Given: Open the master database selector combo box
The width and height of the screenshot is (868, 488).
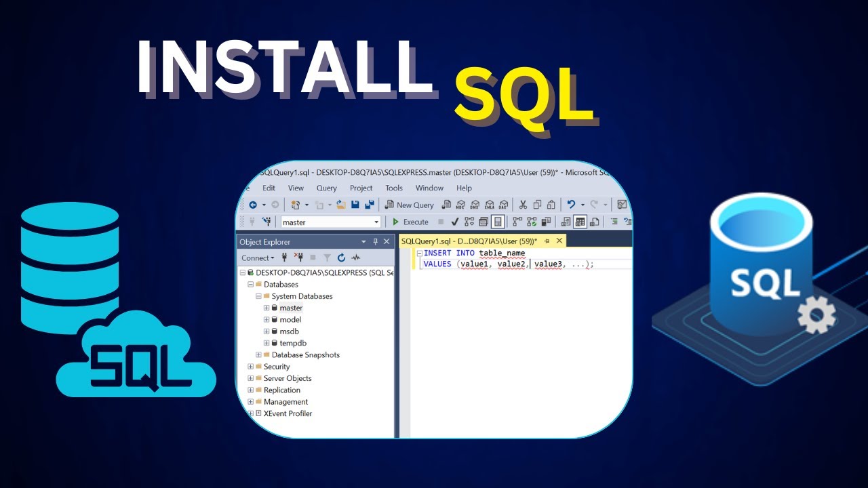Looking at the screenshot, I should (x=331, y=222).
